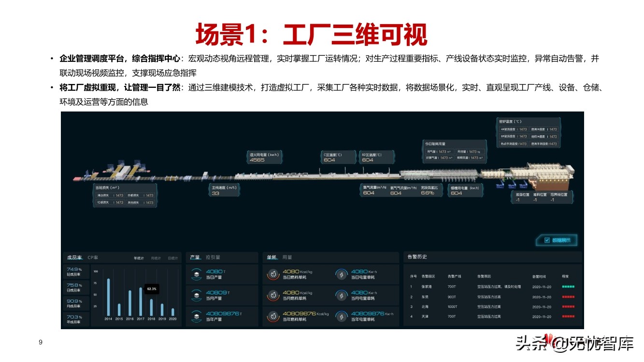This screenshot has height=362, width=644.
Task: Click the 2019 bar in chart
Action: tap(162, 310)
